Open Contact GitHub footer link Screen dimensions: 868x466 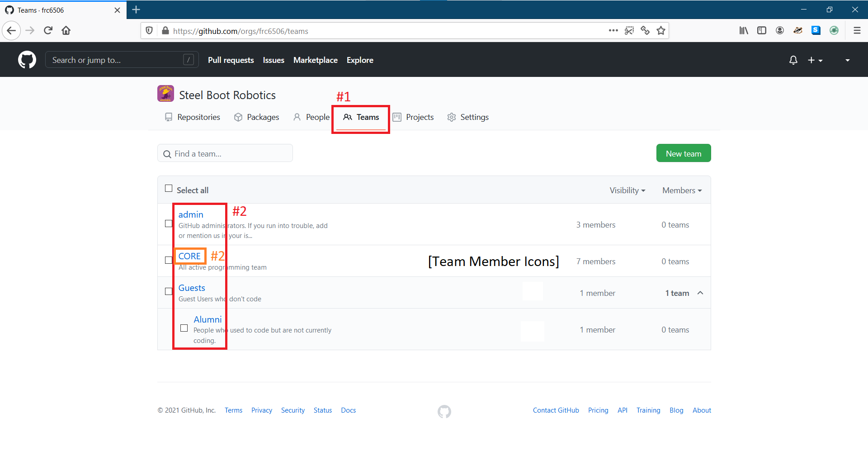pyautogui.click(x=556, y=410)
